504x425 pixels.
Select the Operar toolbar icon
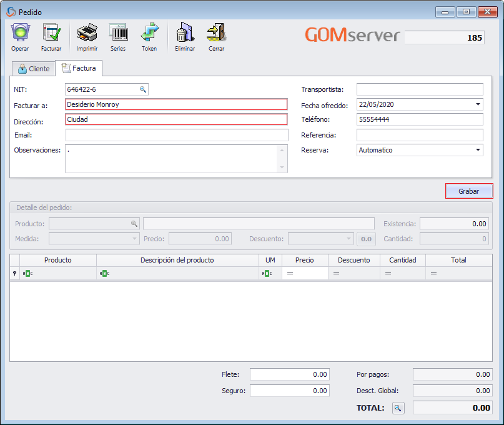(19, 36)
